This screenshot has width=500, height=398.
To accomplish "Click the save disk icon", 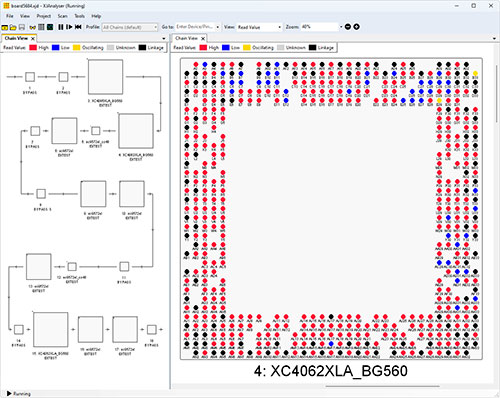I will tap(22, 27).
